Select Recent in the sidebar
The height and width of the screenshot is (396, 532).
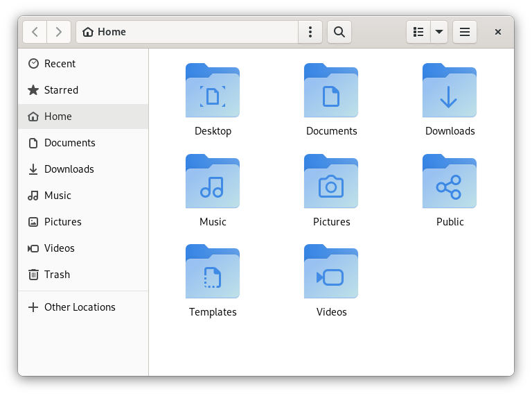[x=60, y=64]
